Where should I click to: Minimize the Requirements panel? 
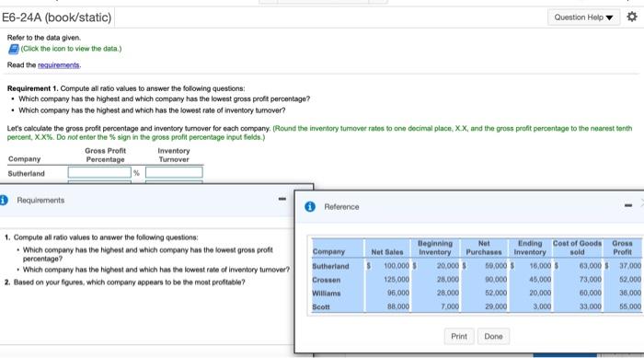click(x=282, y=199)
